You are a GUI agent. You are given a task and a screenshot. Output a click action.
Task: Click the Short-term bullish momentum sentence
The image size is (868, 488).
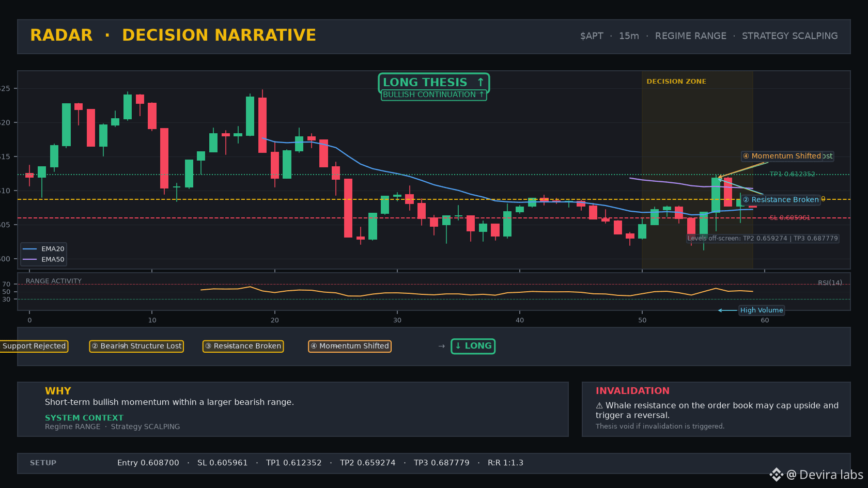click(169, 402)
